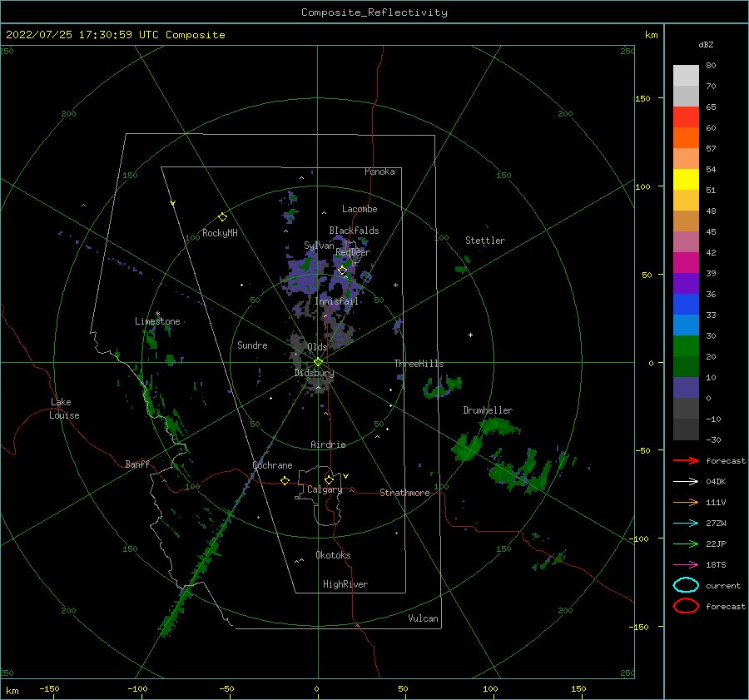Click the 150 tick label on right axis

pyautogui.click(x=642, y=98)
